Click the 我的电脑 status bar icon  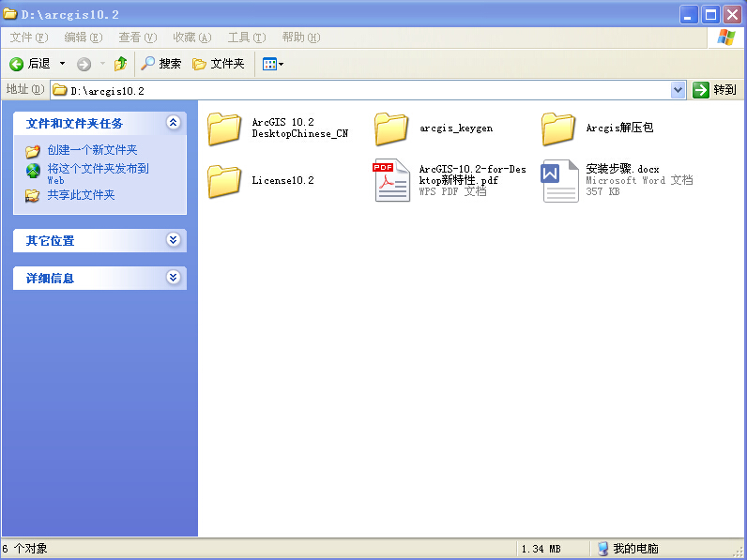(602, 549)
